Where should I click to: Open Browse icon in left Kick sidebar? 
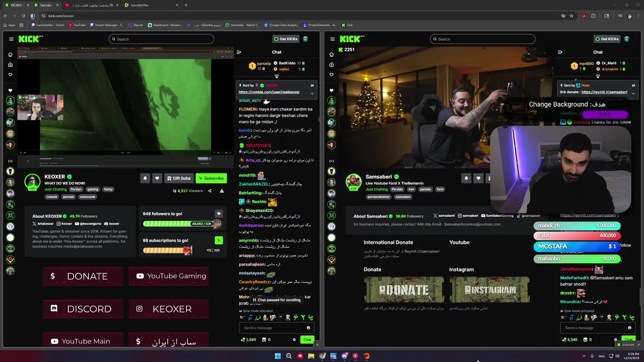[x=10, y=64]
